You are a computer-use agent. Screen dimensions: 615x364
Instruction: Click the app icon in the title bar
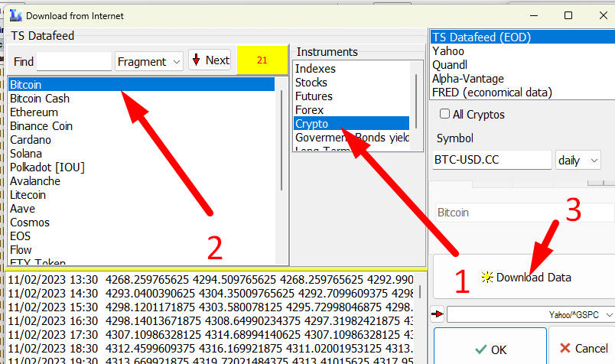coord(14,15)
